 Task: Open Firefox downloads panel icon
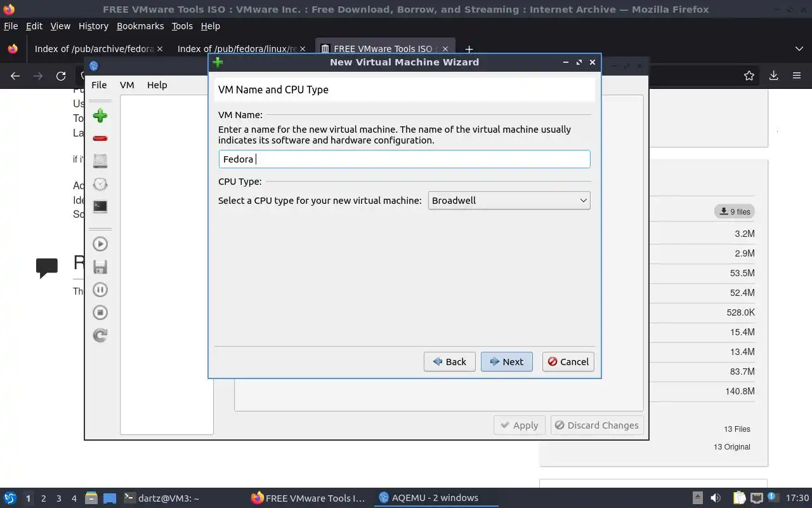[x=773, y=76]
